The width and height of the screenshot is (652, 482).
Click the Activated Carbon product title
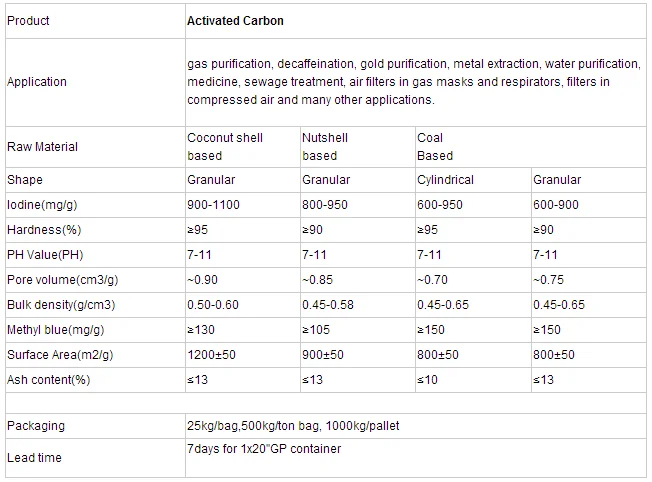235,20
